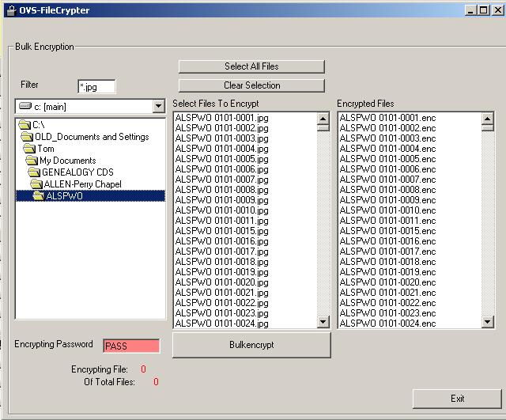Open the drive dropdown arrow
The width and height of the screenshot is (506, 420).
tap(158, 106)
